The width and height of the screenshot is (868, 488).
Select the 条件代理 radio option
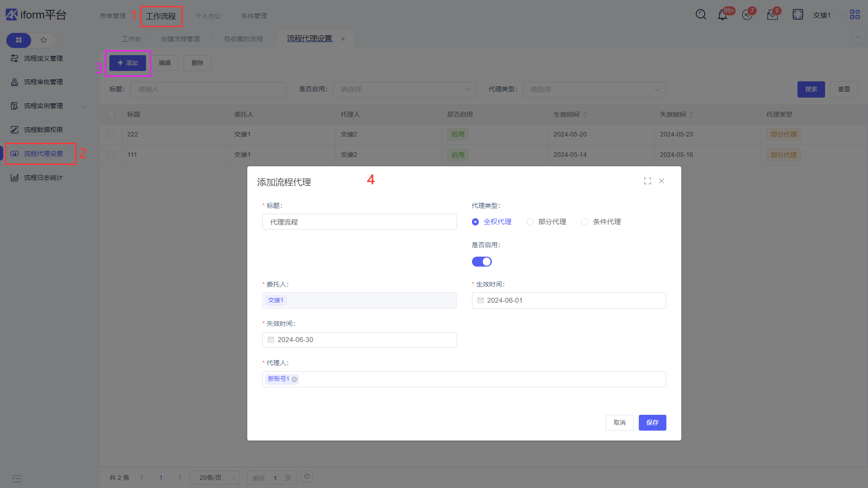click(x=585, y=222)
